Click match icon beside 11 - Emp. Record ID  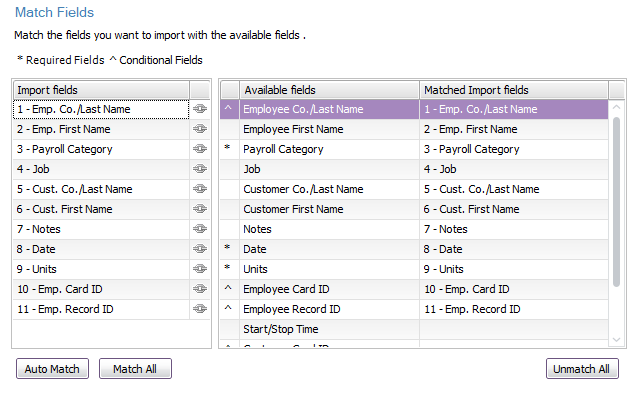200,309
